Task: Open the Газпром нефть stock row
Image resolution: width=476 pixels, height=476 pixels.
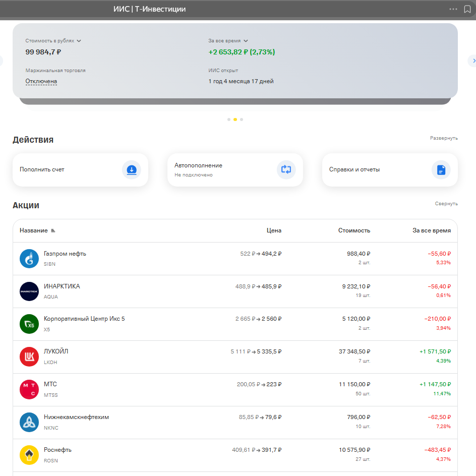Action: point(235,259)
